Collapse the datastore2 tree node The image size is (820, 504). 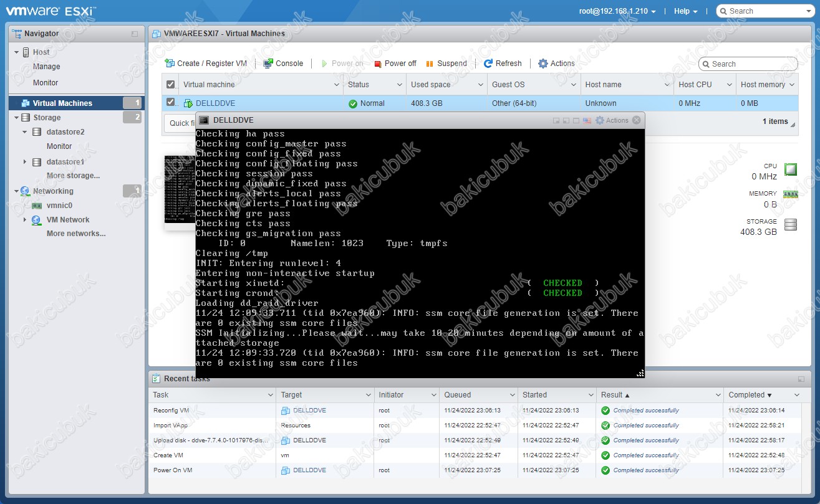coord(25,132)
